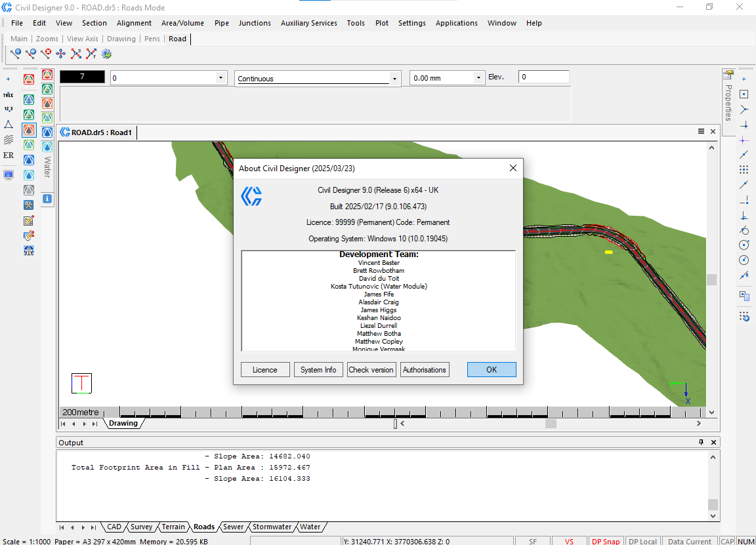
Task: Select the square endpoint snap icon
Action: click(744, 94)
